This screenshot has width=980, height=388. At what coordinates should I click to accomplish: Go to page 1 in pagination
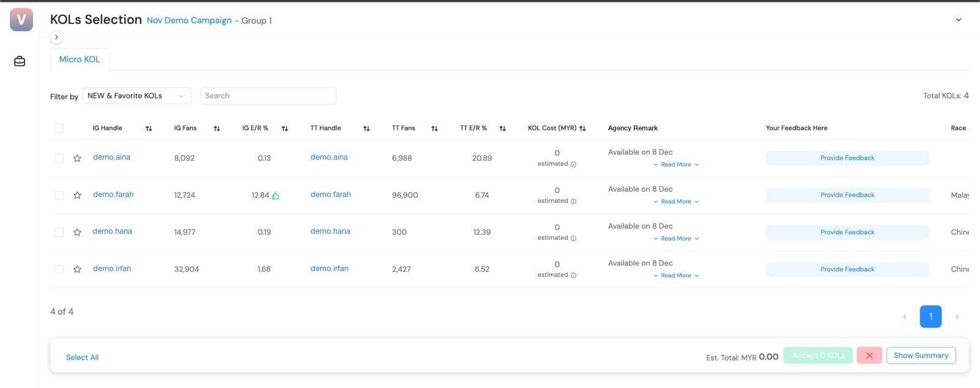point(930,316)
